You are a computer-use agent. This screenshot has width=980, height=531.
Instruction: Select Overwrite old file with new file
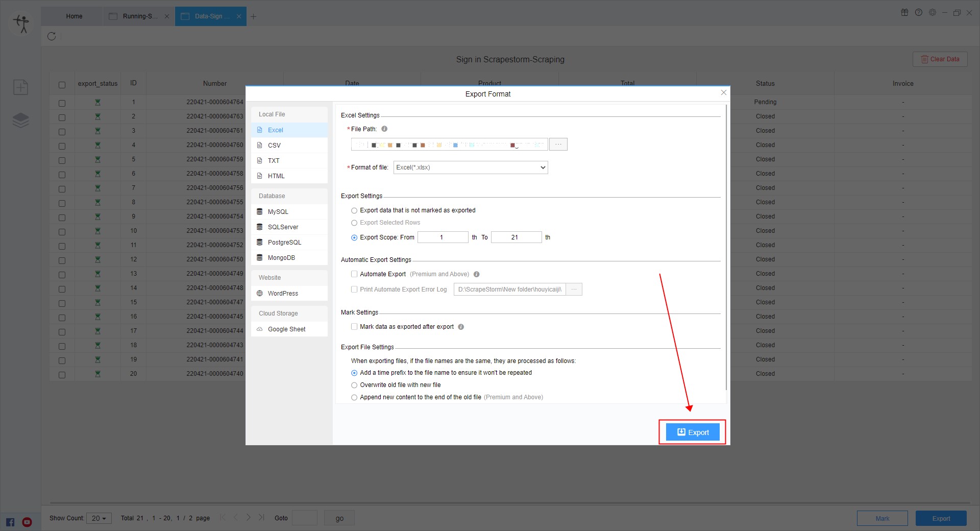pyautogui.click(x=354, y=385)
